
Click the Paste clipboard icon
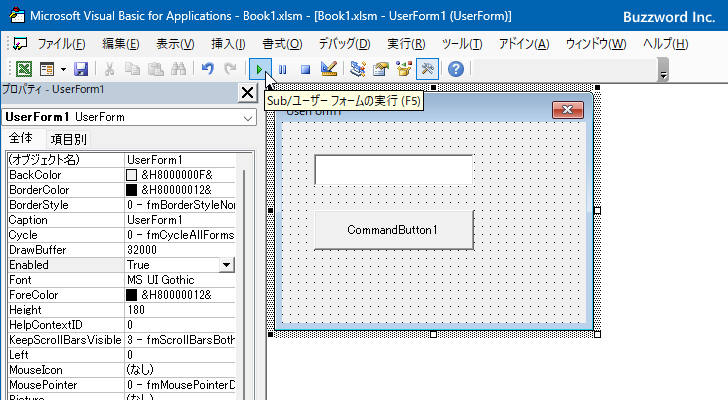click(x=156, y=69)
